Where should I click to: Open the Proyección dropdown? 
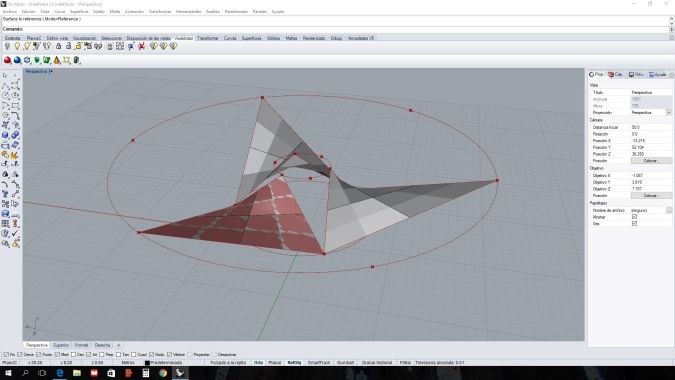669,112
